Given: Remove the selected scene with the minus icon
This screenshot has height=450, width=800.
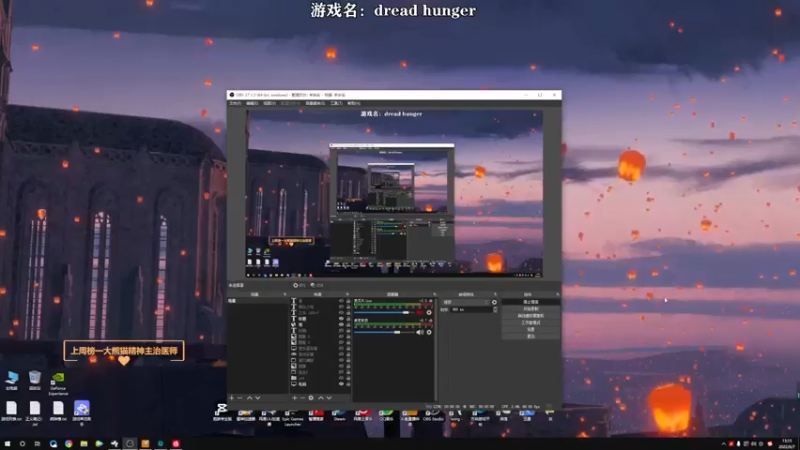Looking at the screenshot, I should coord(240,397).
